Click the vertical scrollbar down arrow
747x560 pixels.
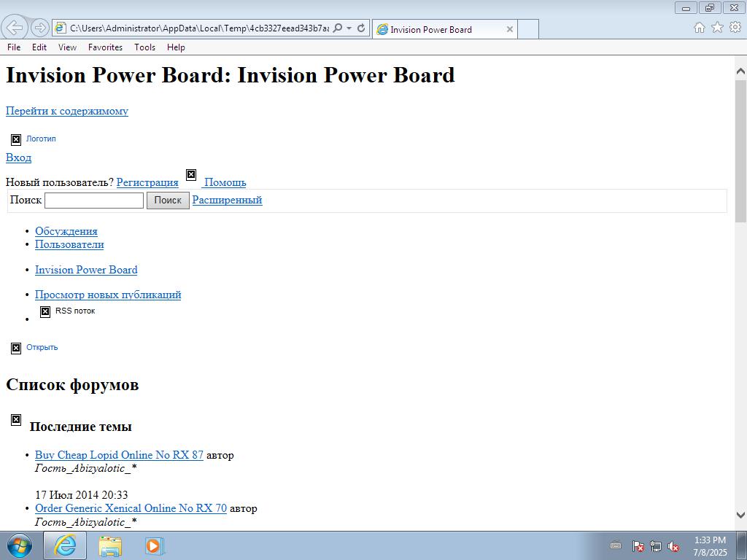[741, 515]
